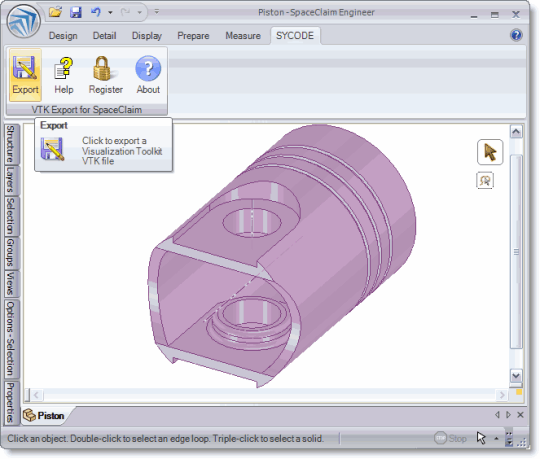Activate the Select arrow tool in viewport
Screen dimensions: 540x459
pos(490,152)
